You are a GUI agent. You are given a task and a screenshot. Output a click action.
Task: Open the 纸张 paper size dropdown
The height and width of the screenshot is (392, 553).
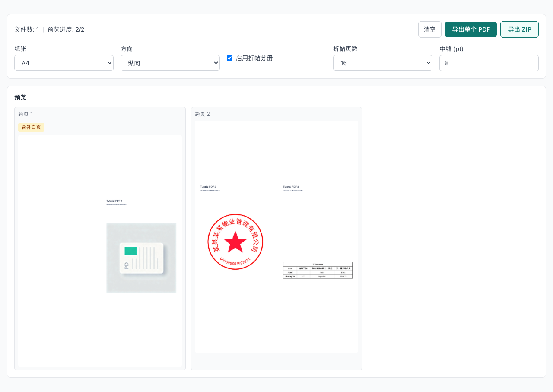[64, 63]
